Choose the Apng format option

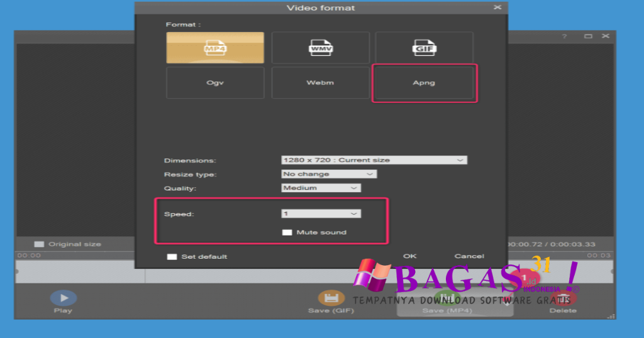pos(425,83)
